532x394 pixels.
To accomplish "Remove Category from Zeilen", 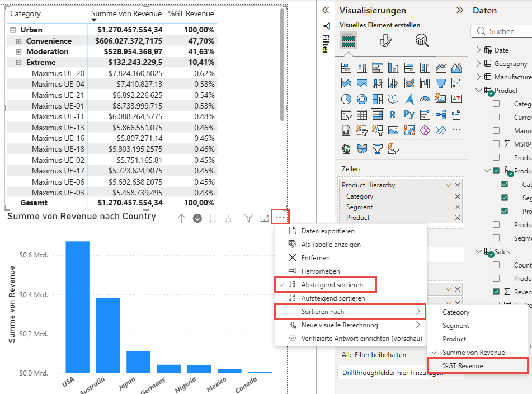I will pos(458,196).
